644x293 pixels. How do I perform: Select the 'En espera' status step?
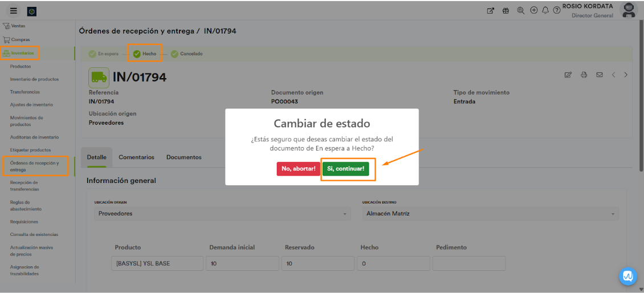tap(104, 54)
